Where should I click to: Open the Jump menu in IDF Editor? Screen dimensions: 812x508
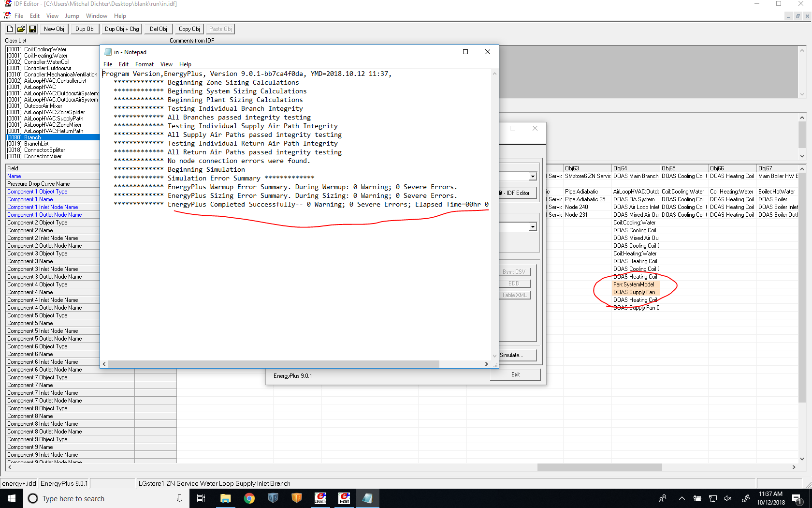point(72,16)
